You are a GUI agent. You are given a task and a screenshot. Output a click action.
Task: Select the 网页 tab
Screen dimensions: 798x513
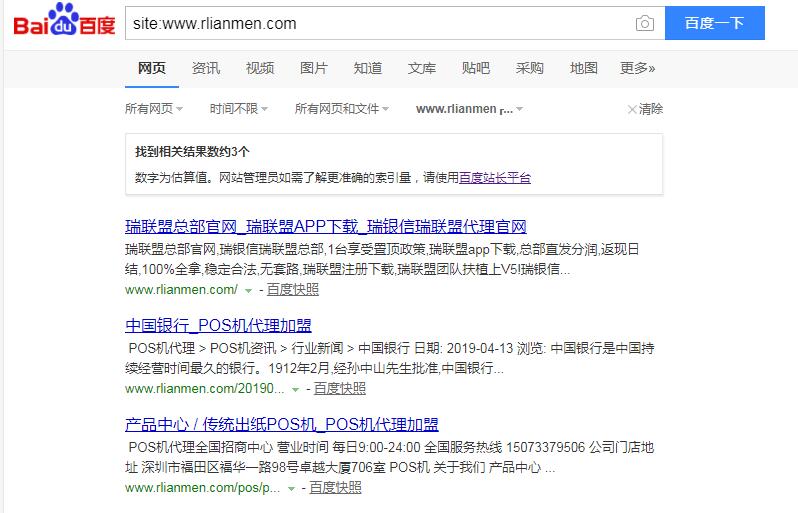(152, 68)
